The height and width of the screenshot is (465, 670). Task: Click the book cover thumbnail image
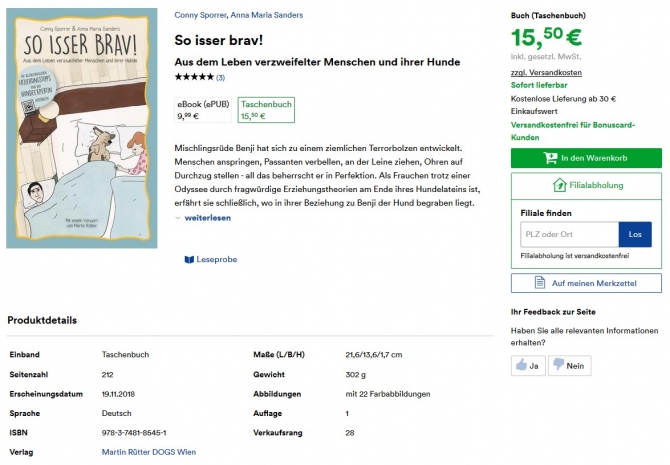82,128
